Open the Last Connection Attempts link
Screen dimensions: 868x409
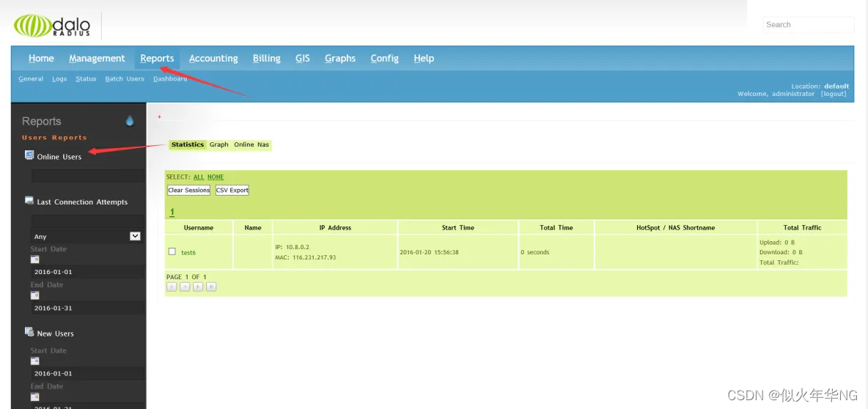pos(83,202)
